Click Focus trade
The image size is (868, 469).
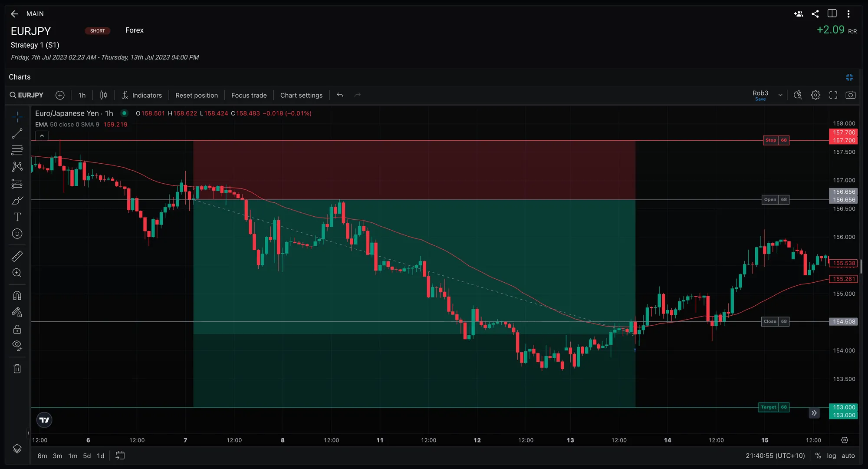click(x=249, y=95)
